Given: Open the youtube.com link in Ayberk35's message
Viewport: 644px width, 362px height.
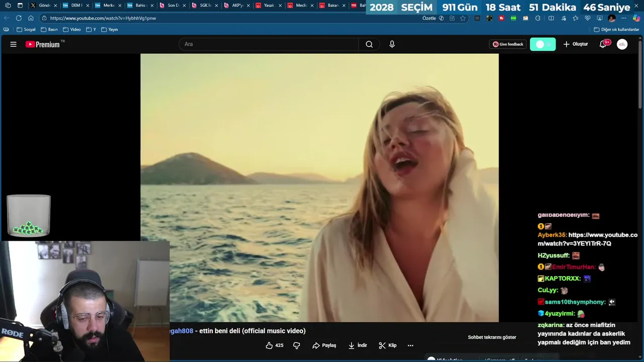Looking at the screenshot, I should click(588, 239).
